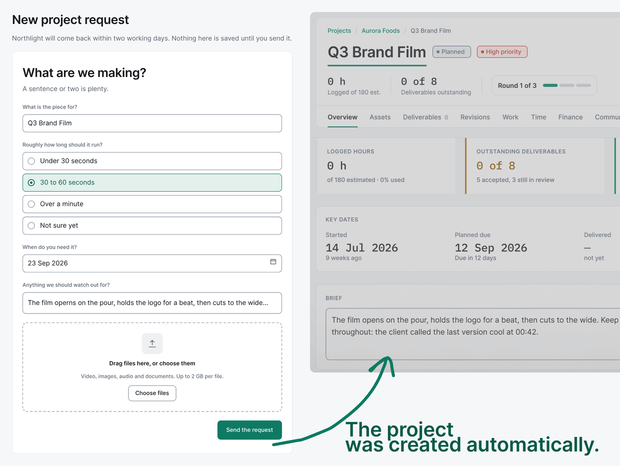Viewport: 620px width, 466px height.
Task: Open the Revisions tab
Action: [x=475, y=117]
